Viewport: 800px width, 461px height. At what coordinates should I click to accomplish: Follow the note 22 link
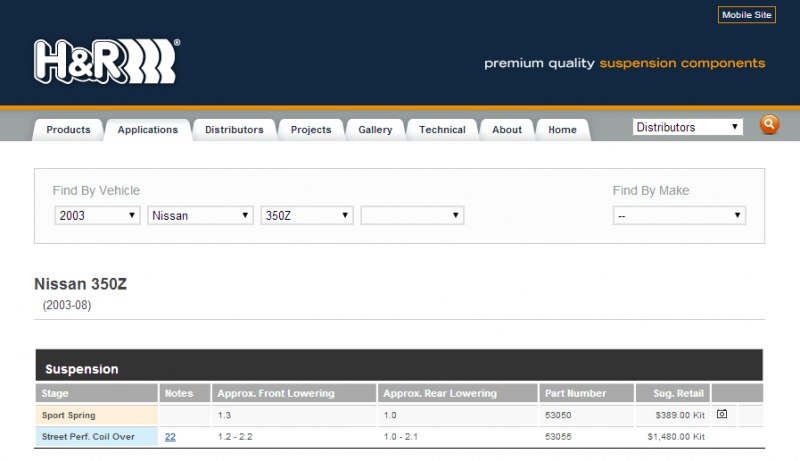pos(170,437)
